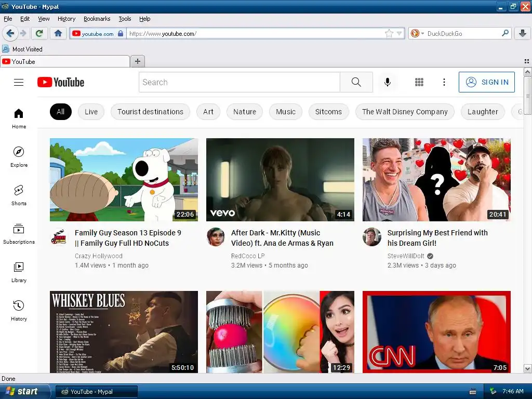Click the YouTube logo
The height and width of the screenshot is (399, 532).
pos(61,82)
